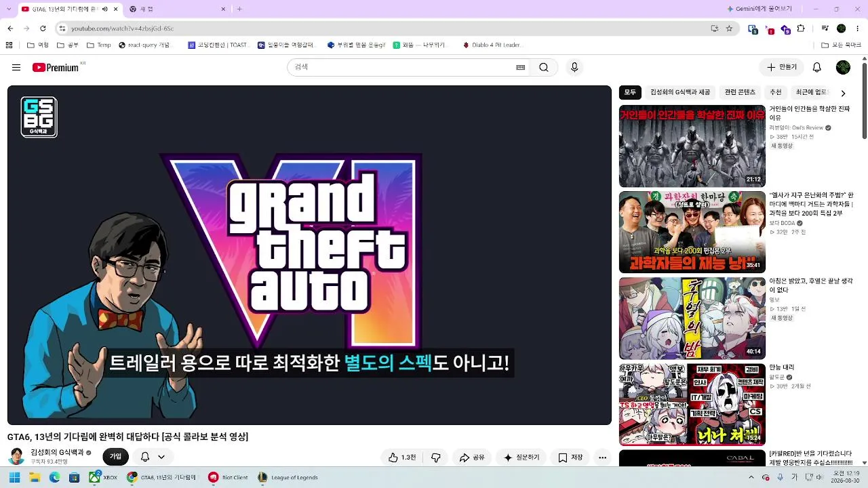Open a new browser tab
Screen dimensions: 868x488
click(x=239, y=9)
